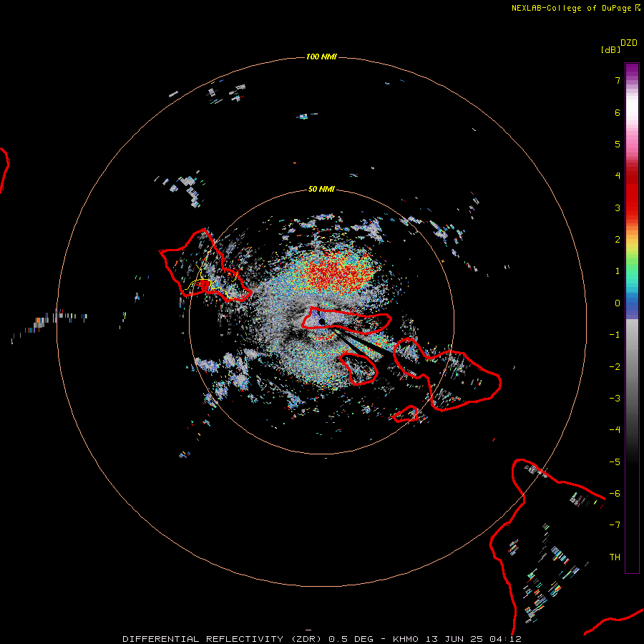Click the [dB] units label
Screen dimensions: 644x644
(x=611, y=49)
